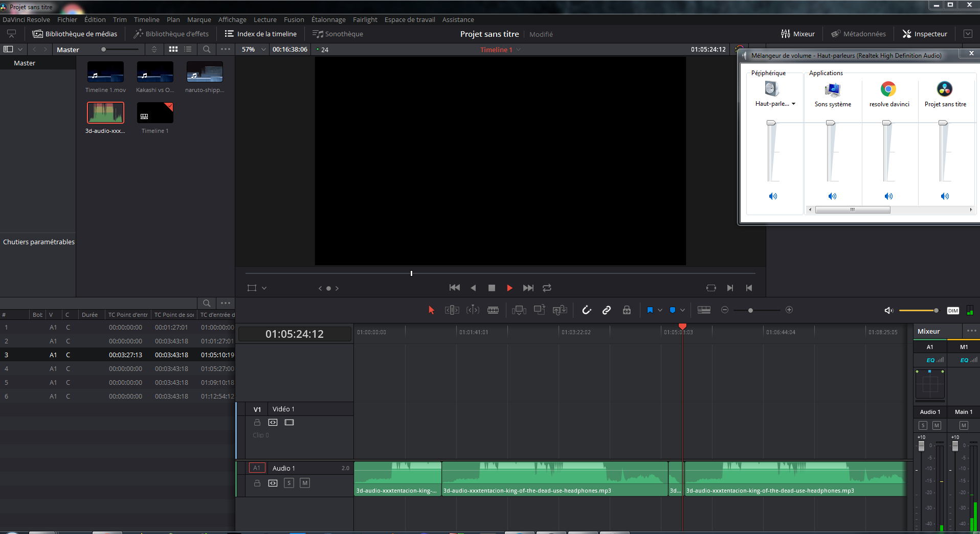Toggle the DIM audio button
Viewport: 980px width, 534px height.
click(x=953, y=311)
